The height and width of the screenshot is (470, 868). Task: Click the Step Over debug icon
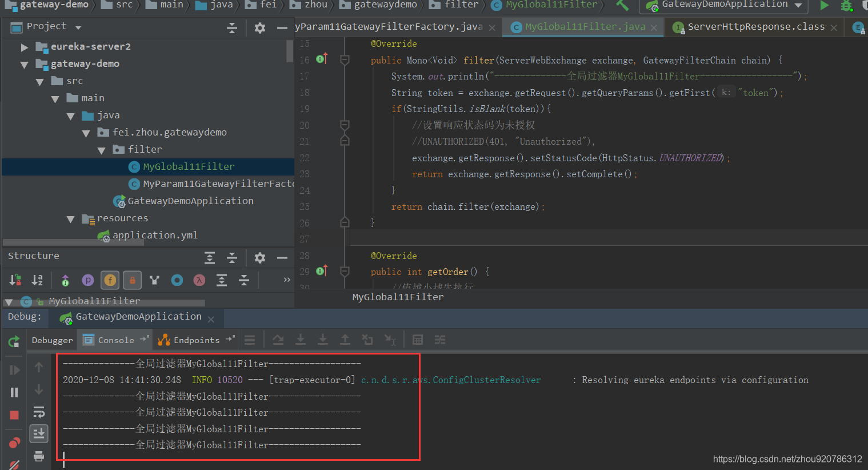[278, 340]
